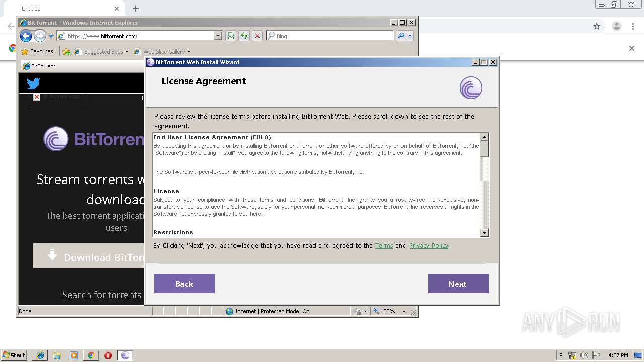
Task: Expand the IE address bar dropdown
Action: pyautogui.click(x=218, y=36)
